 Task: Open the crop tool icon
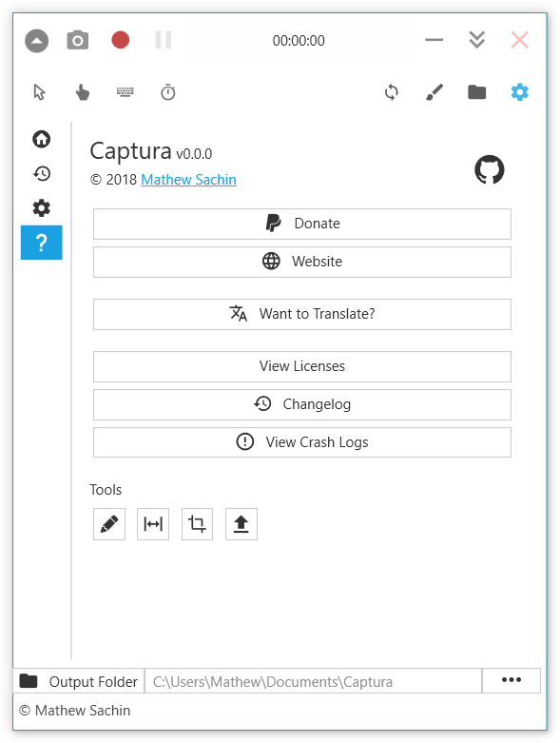click(197, 524)
